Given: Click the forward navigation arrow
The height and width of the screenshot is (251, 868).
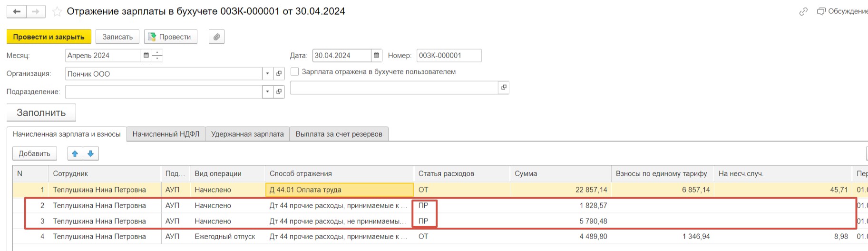Looking at the screenshot, I should 36,11.
